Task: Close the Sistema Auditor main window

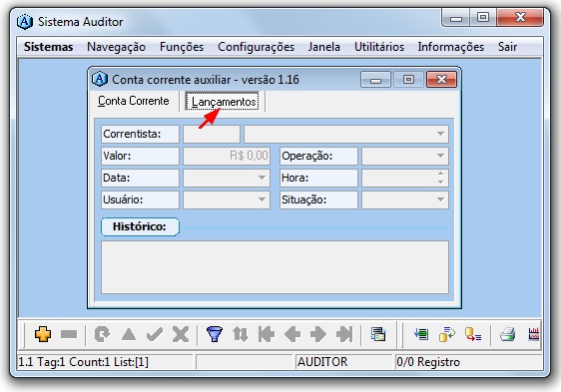Action: coord(520,17)
